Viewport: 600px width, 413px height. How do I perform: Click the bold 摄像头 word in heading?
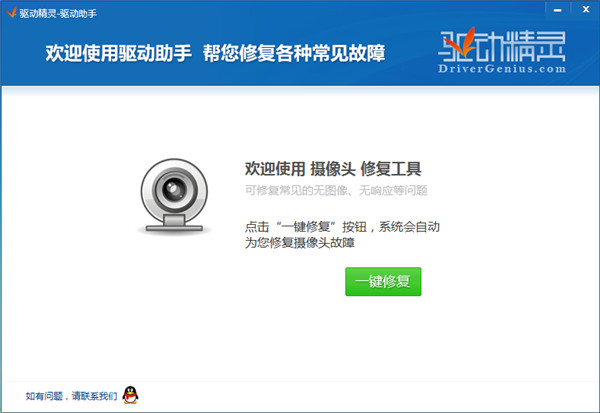point(333,169)
